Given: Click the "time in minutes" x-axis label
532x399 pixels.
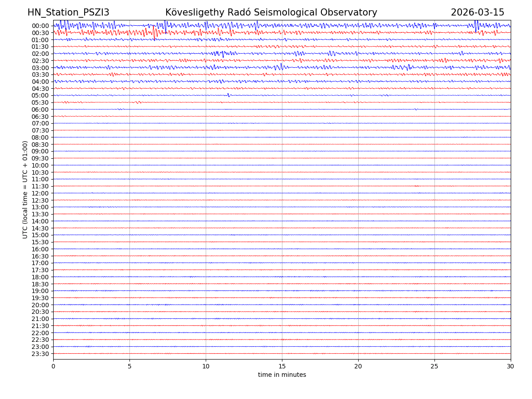Looking at the screenshot, I should click(282, 375).
